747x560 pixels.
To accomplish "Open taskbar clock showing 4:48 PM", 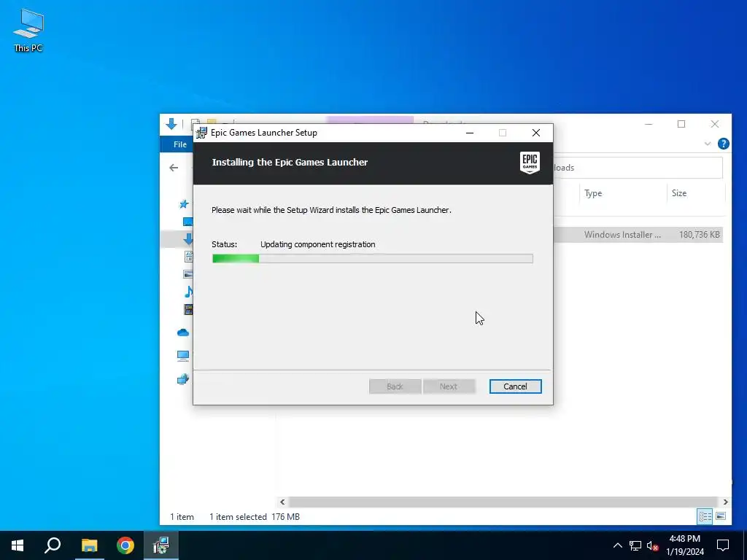I will [685, 545].
